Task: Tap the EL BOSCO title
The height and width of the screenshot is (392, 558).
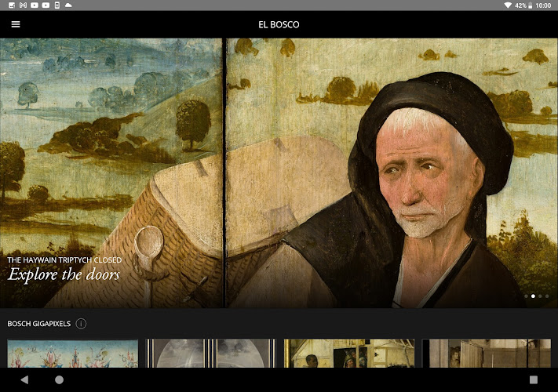Action: click(279, 24)
